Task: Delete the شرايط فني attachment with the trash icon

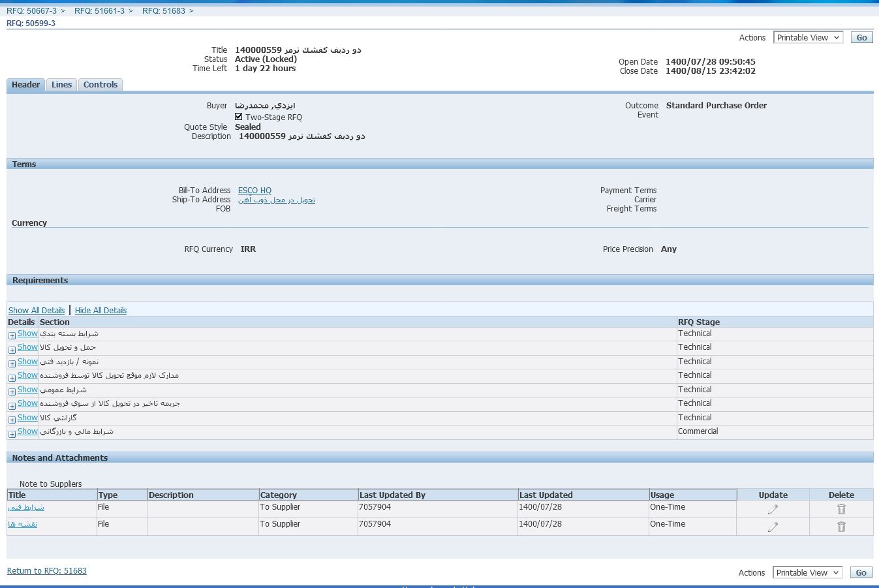Action: click(x=841, y=509)
